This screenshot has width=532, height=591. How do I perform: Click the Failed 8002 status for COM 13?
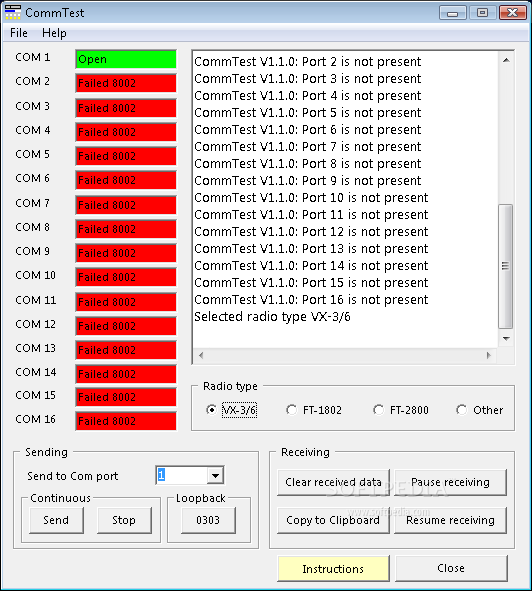click(x=126, y=350)
